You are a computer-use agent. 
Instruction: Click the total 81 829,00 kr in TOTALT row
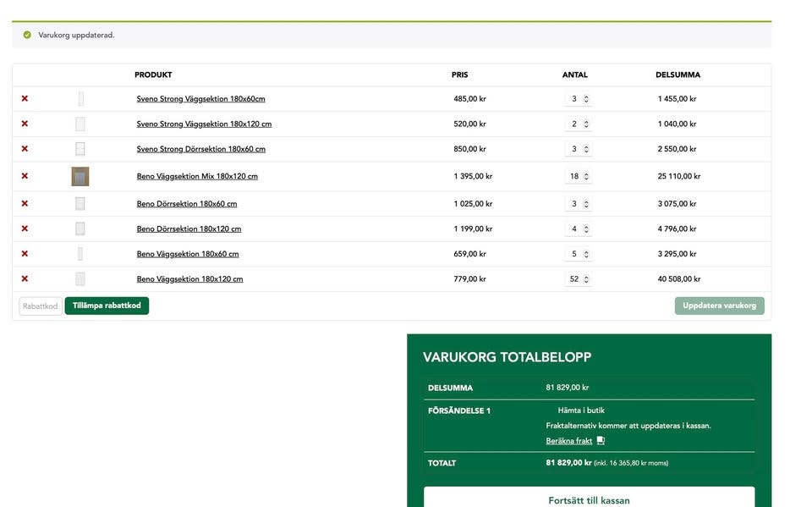(568, 462)
